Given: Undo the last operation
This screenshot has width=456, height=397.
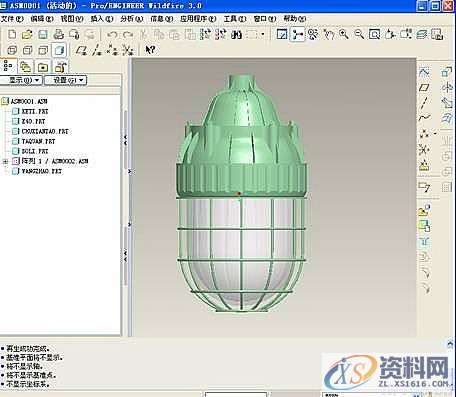Looking at the screenshot, I should [112, 34].
